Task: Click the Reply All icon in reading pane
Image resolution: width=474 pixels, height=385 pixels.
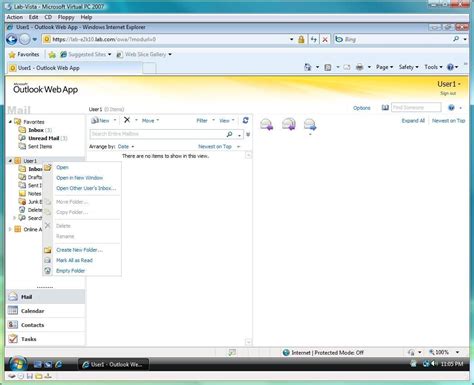Action: (289, 124)
